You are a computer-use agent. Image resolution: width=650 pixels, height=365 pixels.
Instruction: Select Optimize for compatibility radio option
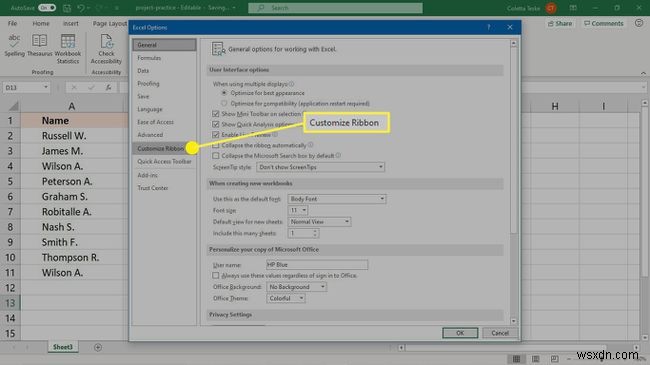[x=224, y=103]
